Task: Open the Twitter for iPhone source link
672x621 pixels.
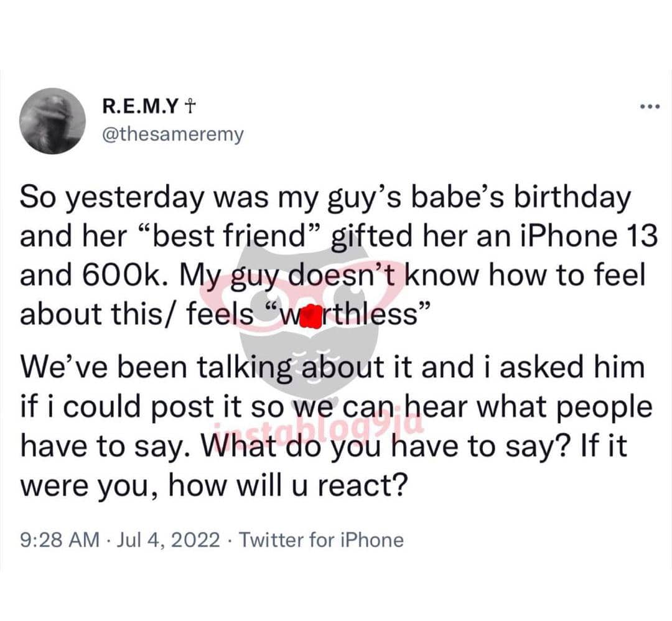Action: point(321,539)
